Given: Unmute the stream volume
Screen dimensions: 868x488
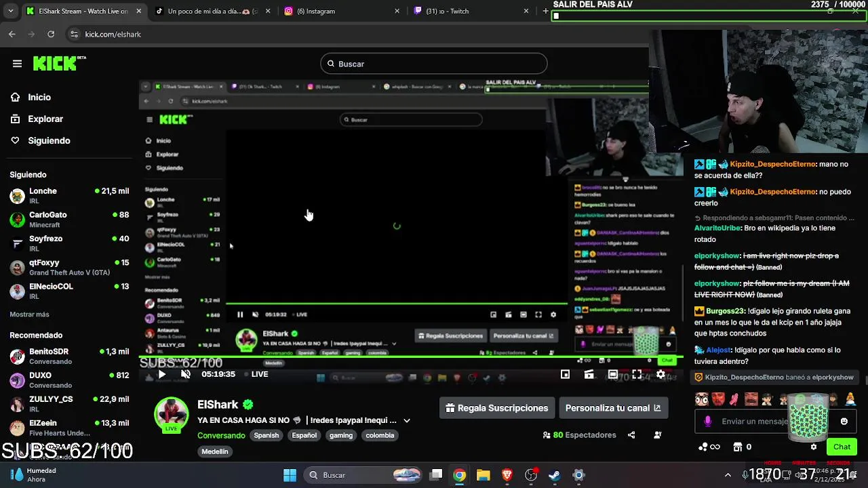Looking at the screenshot, I should (x=186, y=374).
